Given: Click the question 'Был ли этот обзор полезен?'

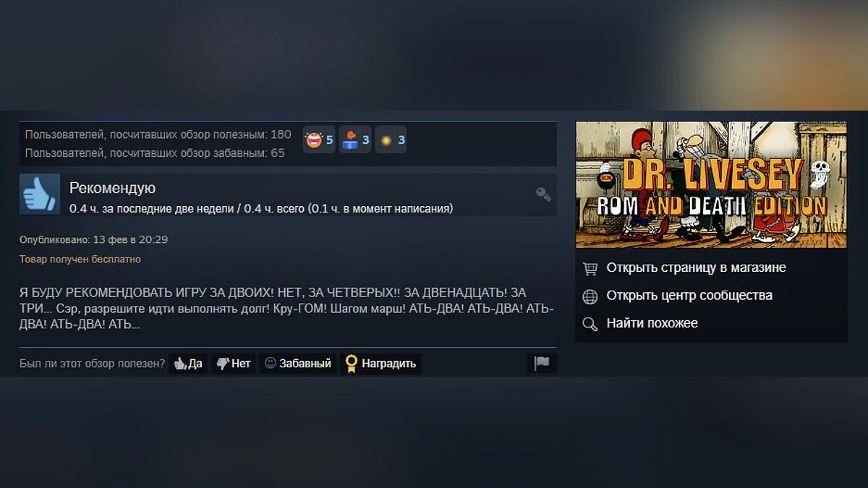Looking at the screenshot, I should (x=93, y=363).
